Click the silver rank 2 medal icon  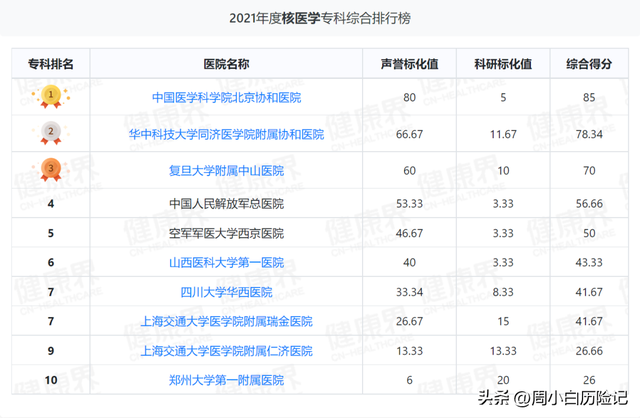pyautogui.click(x=51, y=133)
